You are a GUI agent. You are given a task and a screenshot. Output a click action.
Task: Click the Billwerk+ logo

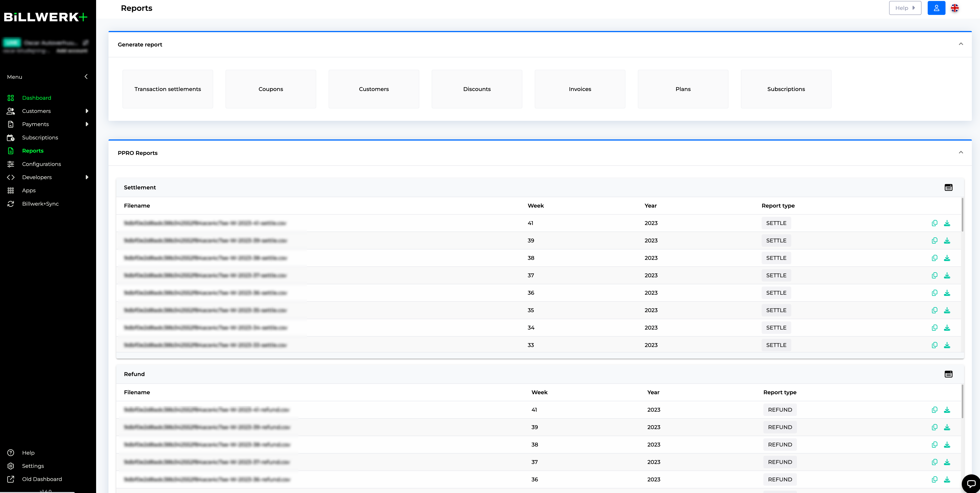46,17
